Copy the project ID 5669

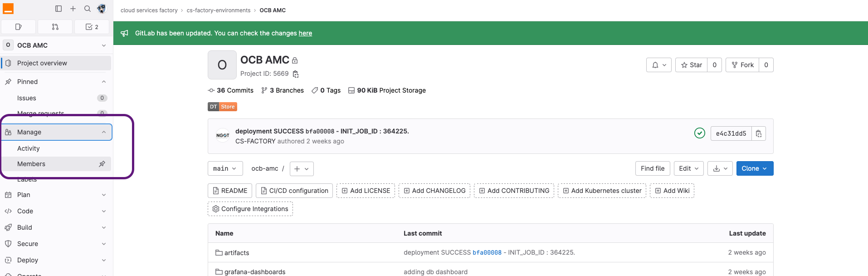[296, 74]
